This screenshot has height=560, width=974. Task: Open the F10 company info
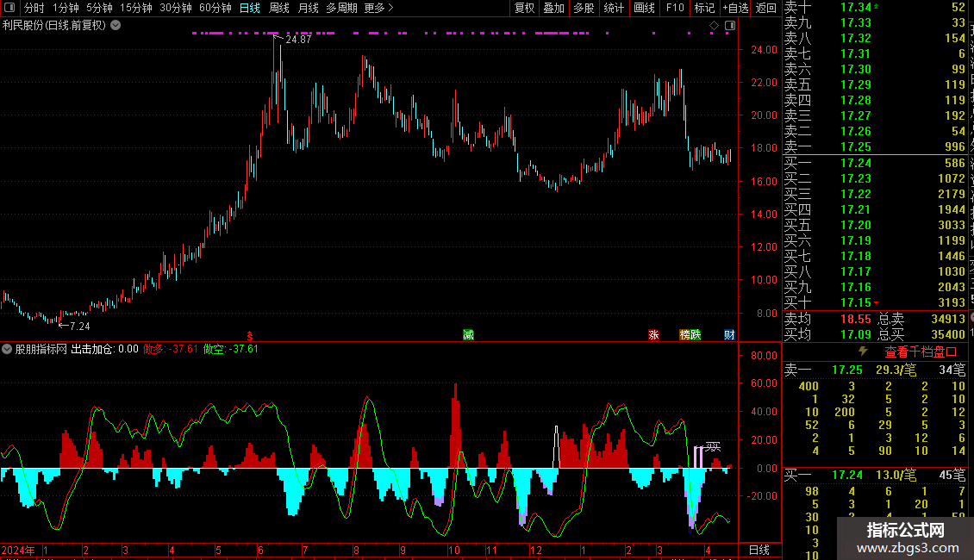(x=675, y=8)
